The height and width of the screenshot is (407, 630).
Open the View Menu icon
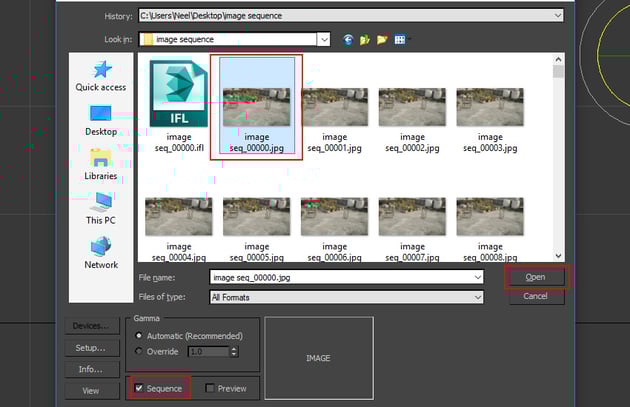(400, 39)
